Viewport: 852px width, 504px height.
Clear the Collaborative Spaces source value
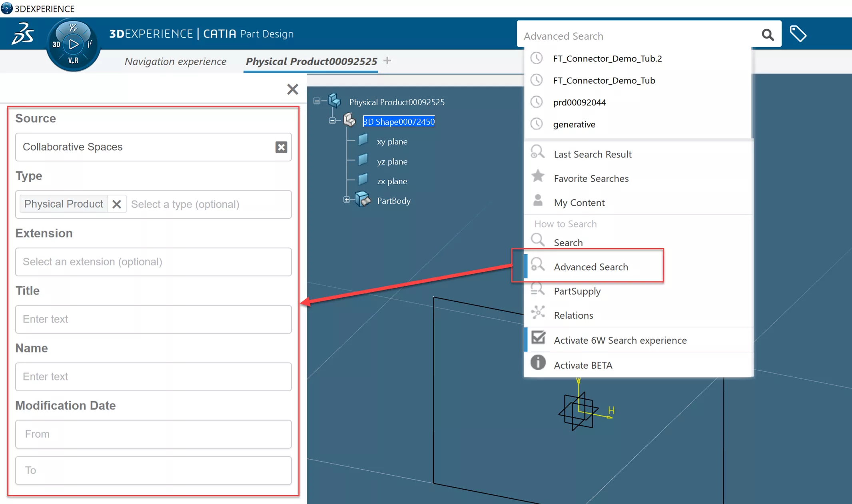click(x=281, y=147)
